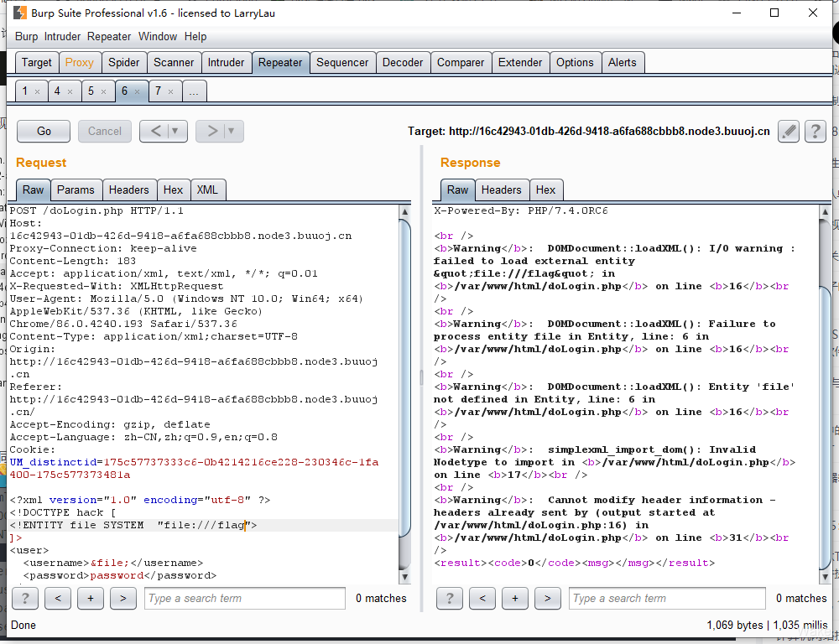Switch to the Extender tab
Image resolution: width=839 pixels, height=644 pixels.
click(520, 63)
